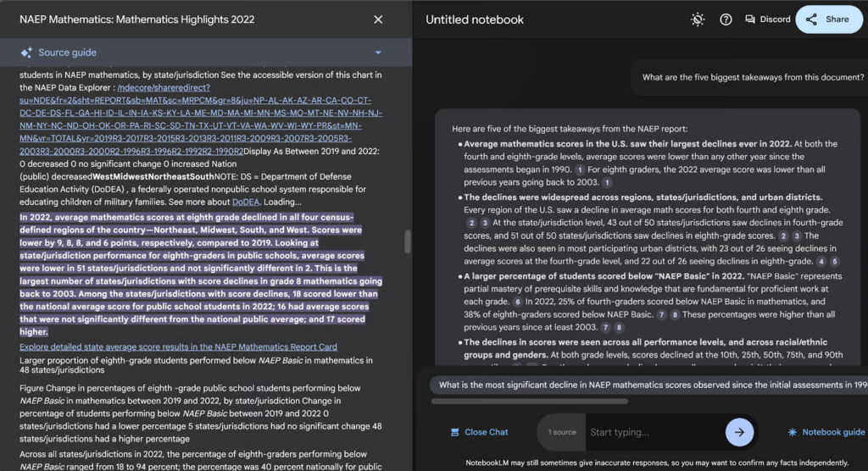Send message with the arrow button
This screenshot has height=471, width=868.
(x=739, y=432)
